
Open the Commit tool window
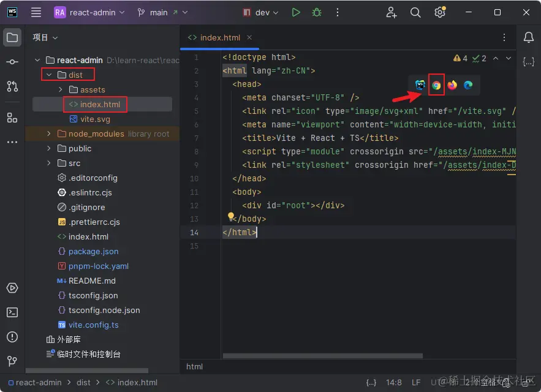click(12, 62)
